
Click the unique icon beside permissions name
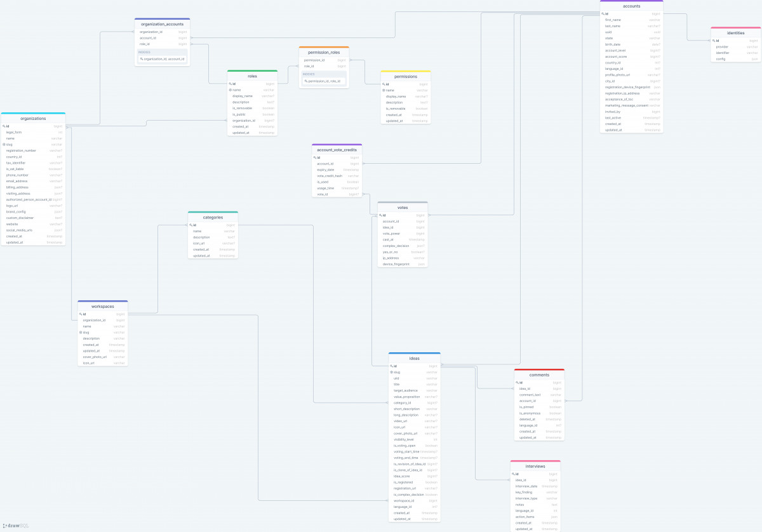(384, 90)
